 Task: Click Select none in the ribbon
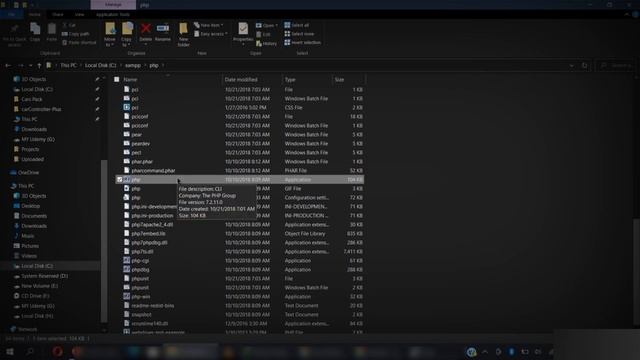(x=299, y=34)
